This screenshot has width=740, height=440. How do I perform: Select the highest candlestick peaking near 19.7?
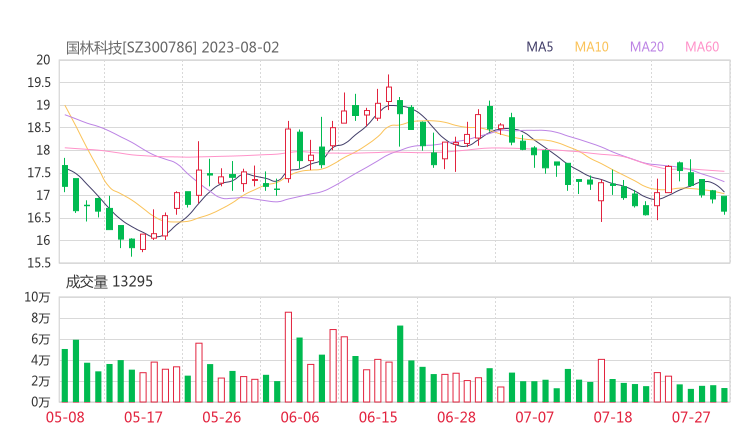tap(389, 90)
